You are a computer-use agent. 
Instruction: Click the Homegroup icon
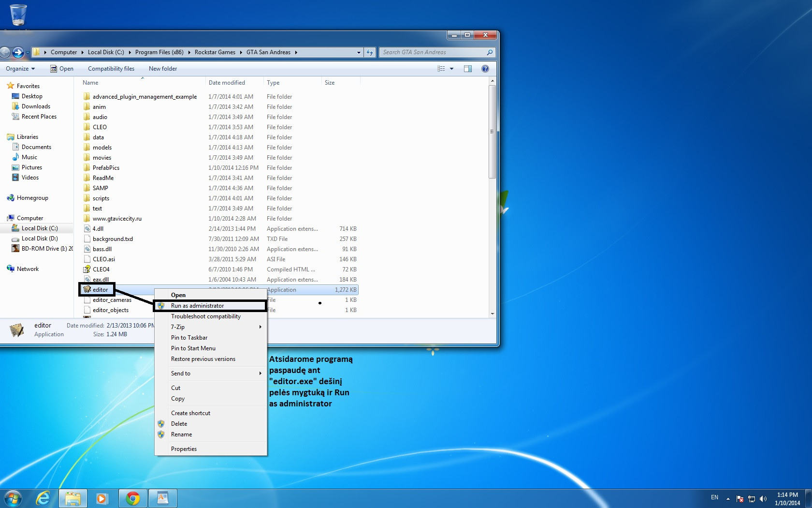tap(11, 198)
